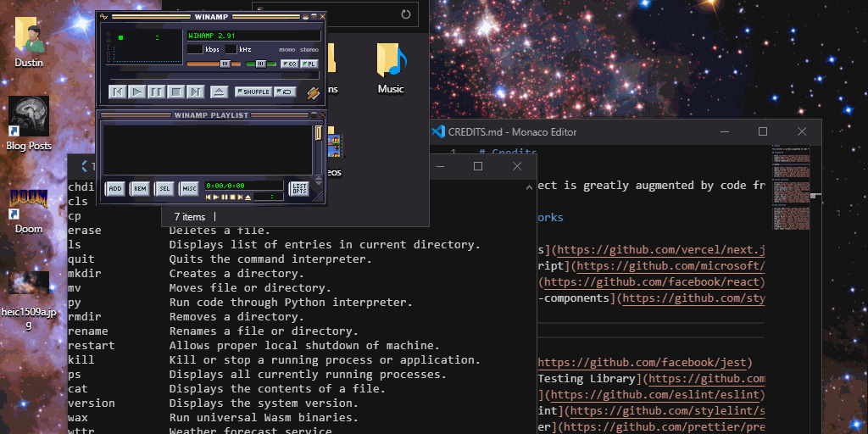Click 'wax' command in terminal list
This screenshot has height=434, width=868.
(x=78, y=418)
